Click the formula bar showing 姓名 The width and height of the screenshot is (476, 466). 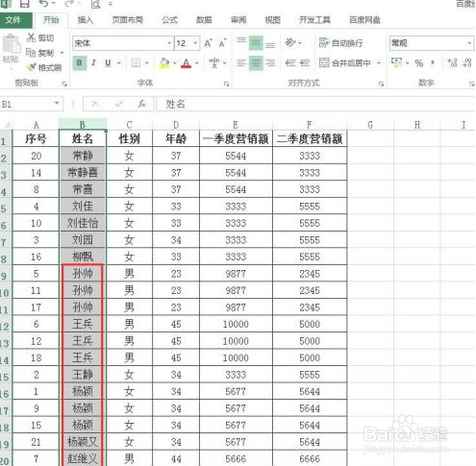point(315,104)
